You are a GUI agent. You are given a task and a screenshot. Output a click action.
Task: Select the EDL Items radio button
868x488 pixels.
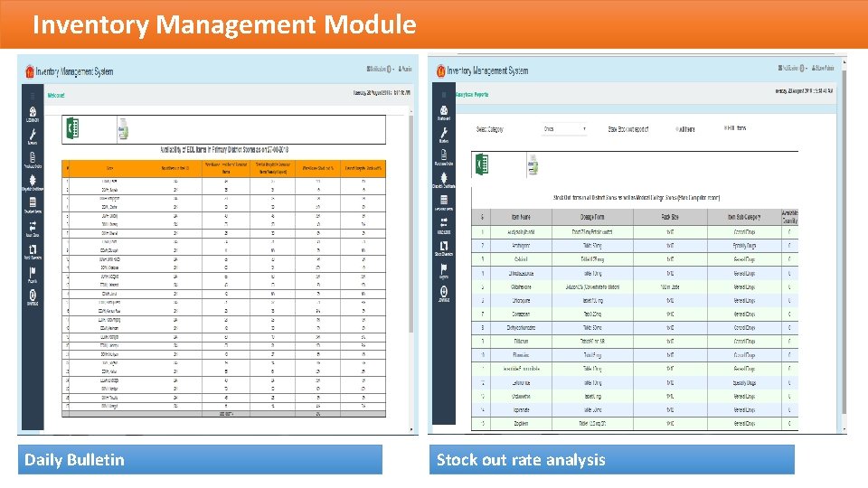pyautogui.click(x=726, y=127)
